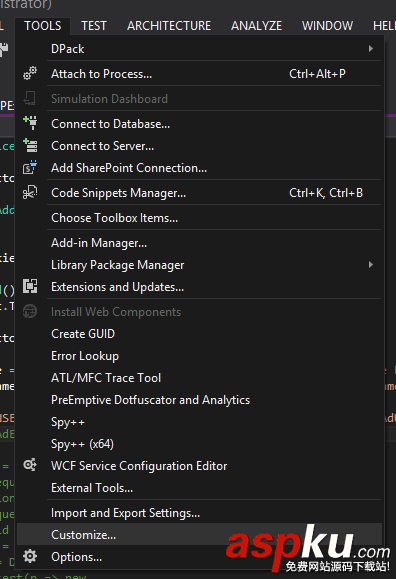Image resolution: width=396 pixels, height=579 pixels.
Task: Open Import and Export Settings...
Action: point(199,513)
